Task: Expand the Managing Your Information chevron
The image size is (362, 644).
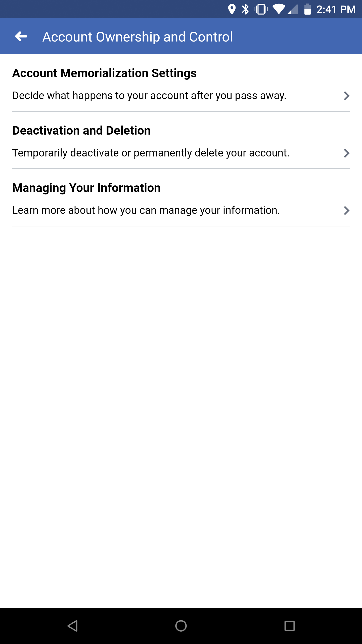Action: [x=346, y=211]
